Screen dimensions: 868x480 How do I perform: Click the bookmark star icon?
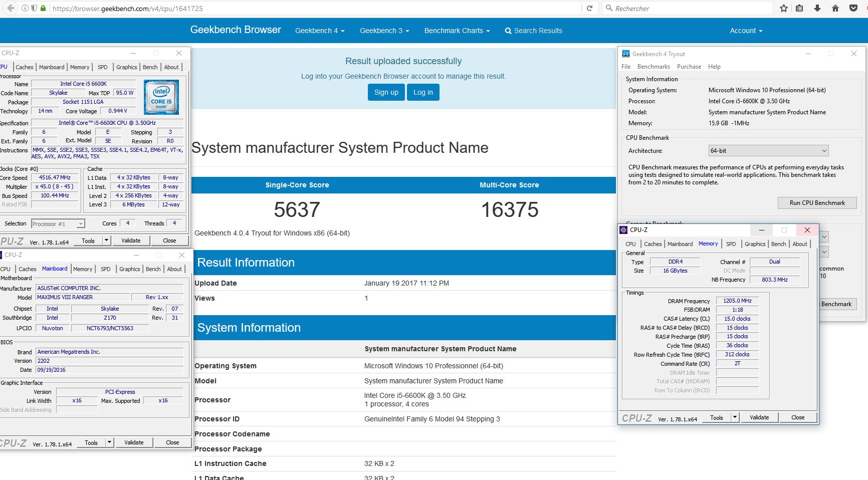(x=784, y=8)
